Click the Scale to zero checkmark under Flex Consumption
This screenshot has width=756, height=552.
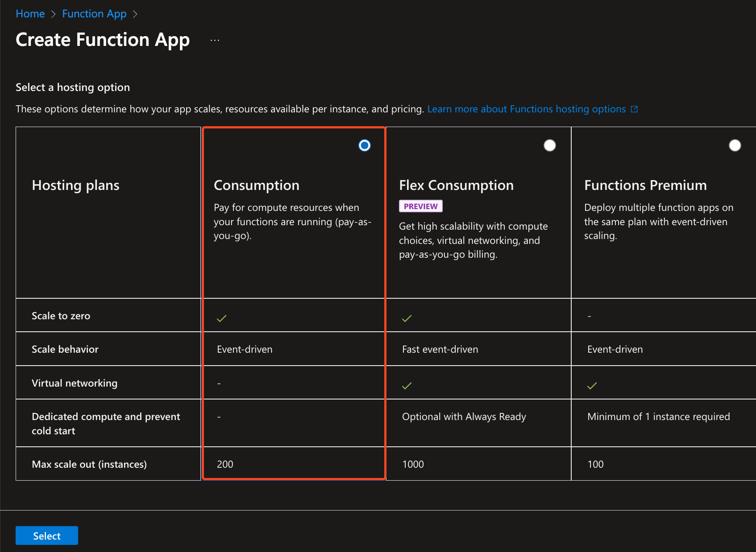pyautogui.click(x=407, y=318)
